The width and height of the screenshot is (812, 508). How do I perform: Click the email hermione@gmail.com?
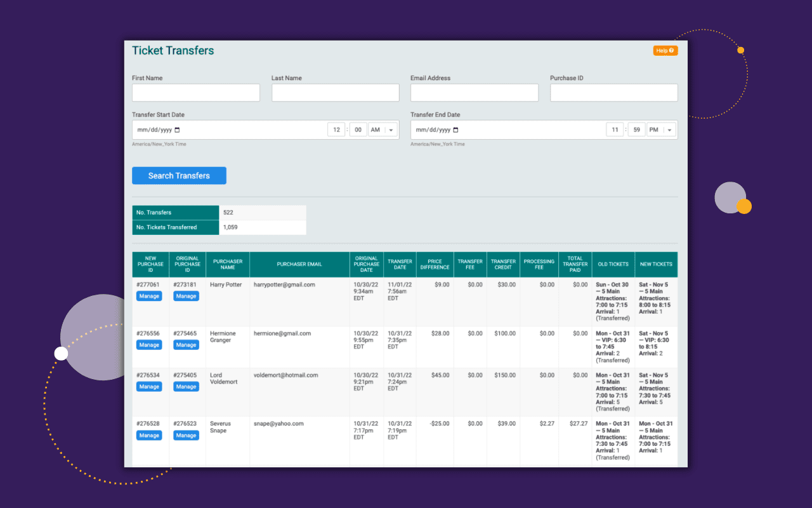pyautogui.click(x=282, y=333)
